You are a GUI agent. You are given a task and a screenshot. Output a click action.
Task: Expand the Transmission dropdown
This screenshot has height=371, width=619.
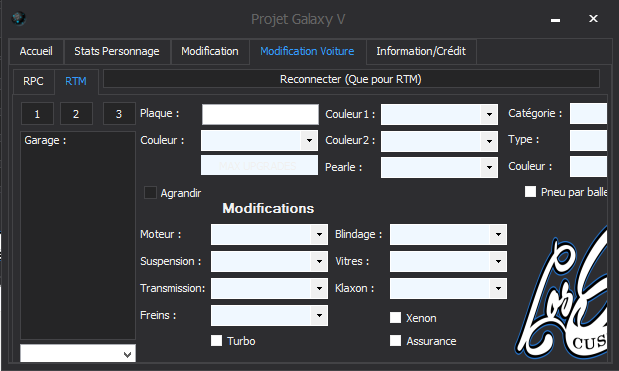(269, 289)
